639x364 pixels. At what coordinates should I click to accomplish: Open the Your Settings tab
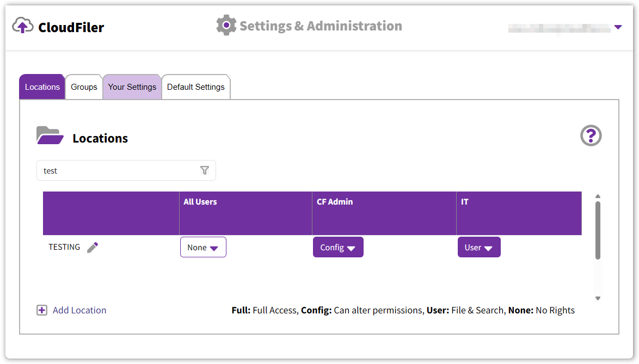click(132, 87)
